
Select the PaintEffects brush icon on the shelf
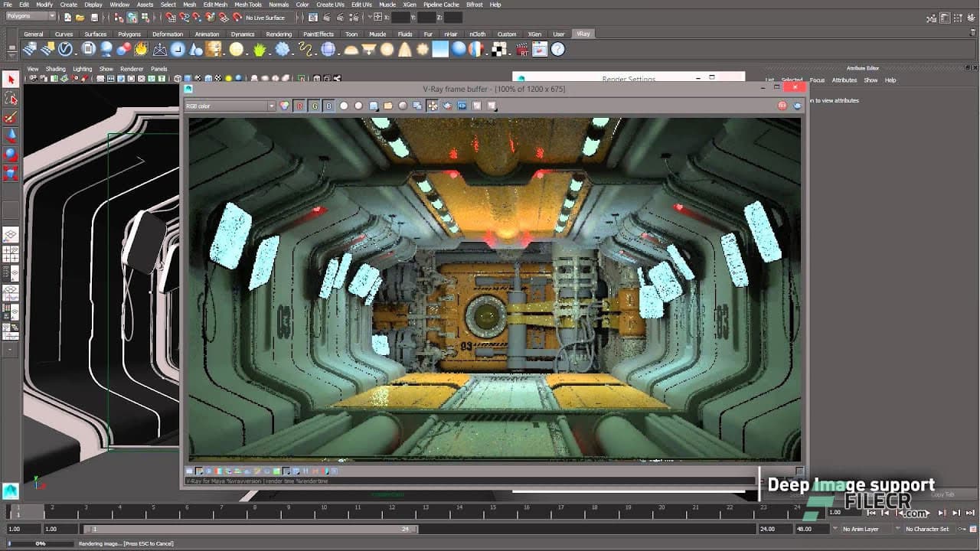[x=305, y=50]
